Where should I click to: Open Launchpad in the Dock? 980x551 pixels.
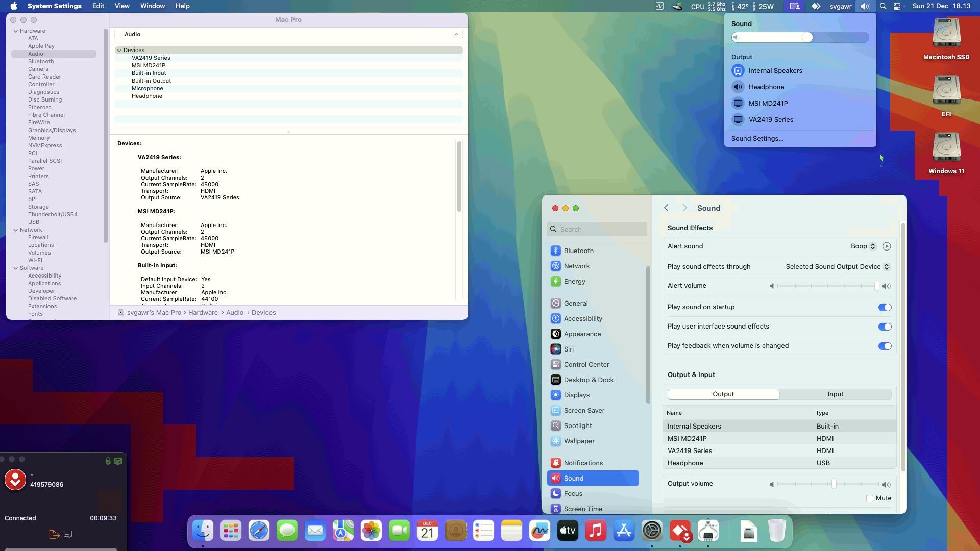click(x=231, y=531)
